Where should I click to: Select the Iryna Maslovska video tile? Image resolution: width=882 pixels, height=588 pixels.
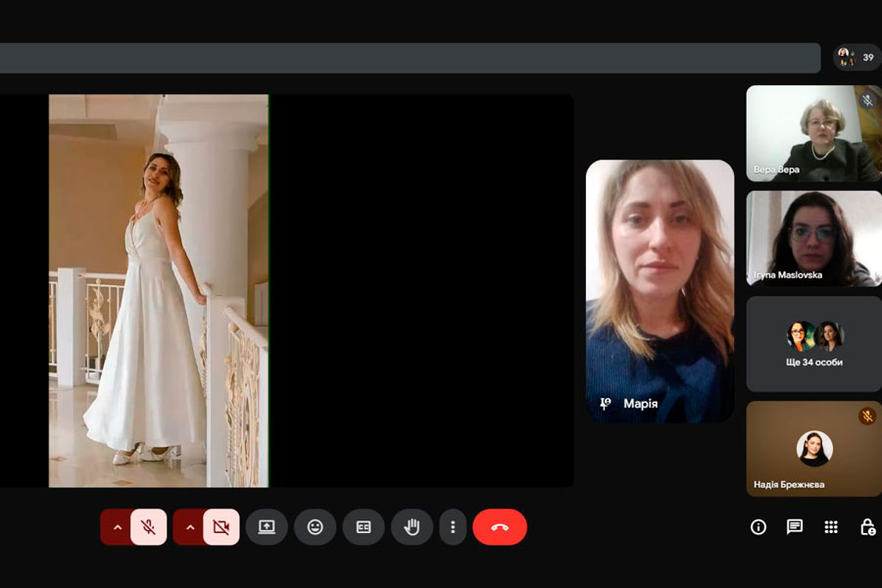click(813, 238)
